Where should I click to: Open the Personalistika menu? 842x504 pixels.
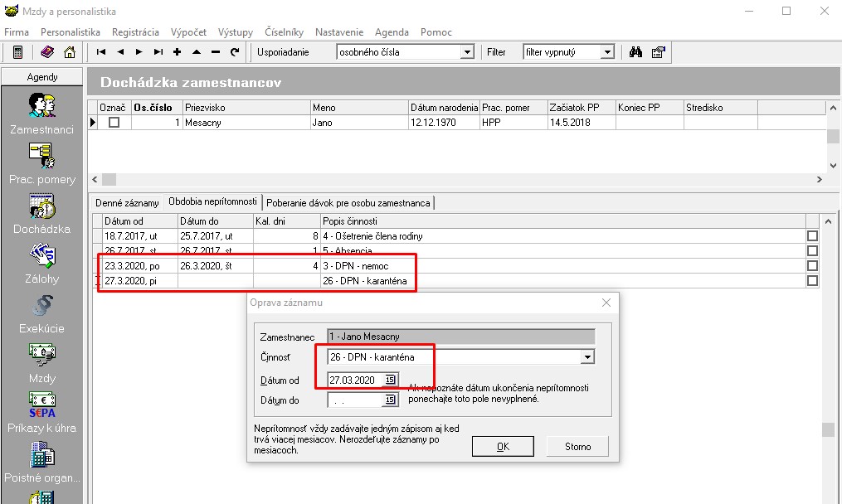pos(71,32)
